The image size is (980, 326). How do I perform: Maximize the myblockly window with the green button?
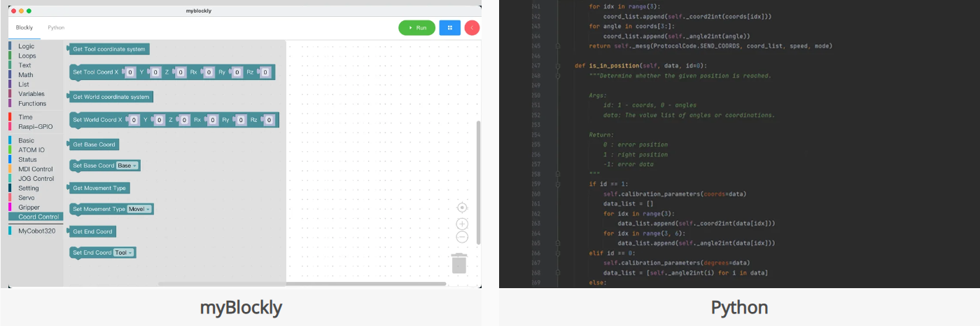click(x=29, y=11)
